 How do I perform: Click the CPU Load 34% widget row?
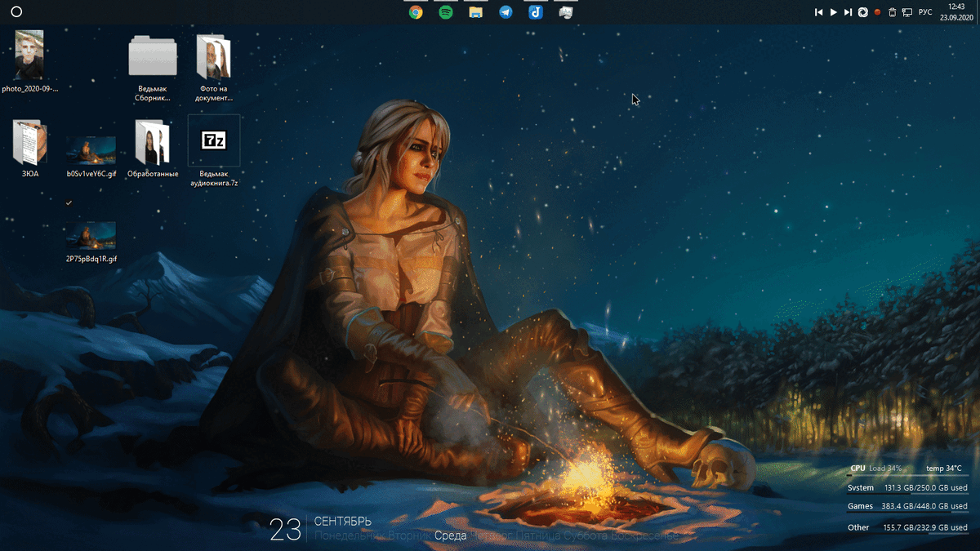click(876, 469)
